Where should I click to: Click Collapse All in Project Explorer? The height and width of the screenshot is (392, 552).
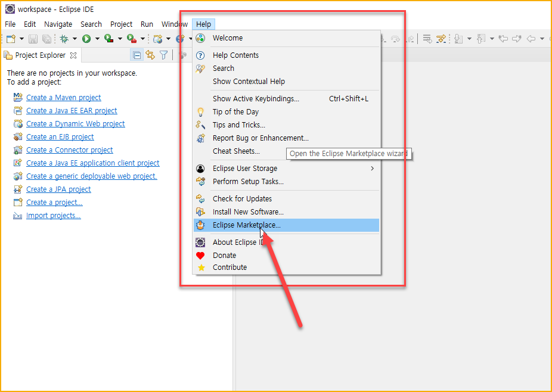tap(137, 55)
